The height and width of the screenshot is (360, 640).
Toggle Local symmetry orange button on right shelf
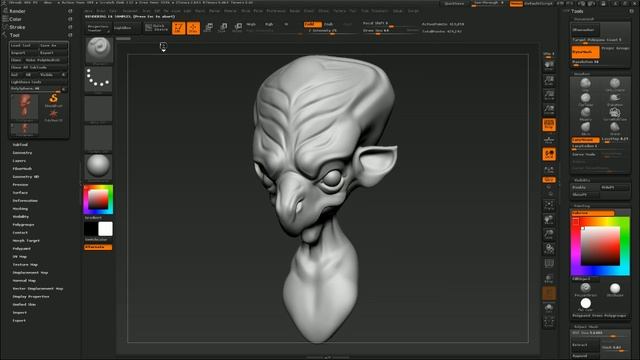point(549,154)
